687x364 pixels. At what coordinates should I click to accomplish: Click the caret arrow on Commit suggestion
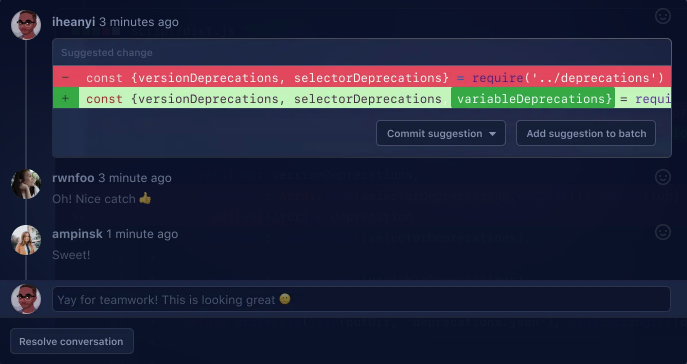point(492,134)
